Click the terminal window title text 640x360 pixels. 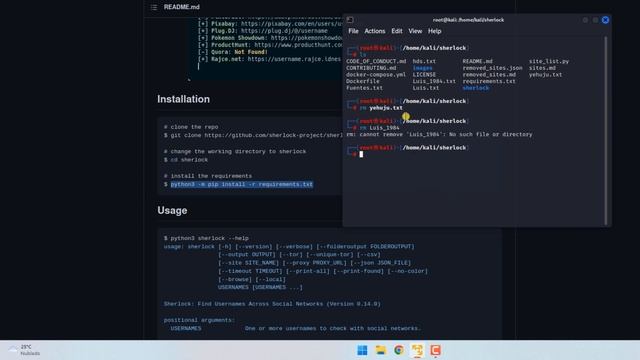click(468, 20)
